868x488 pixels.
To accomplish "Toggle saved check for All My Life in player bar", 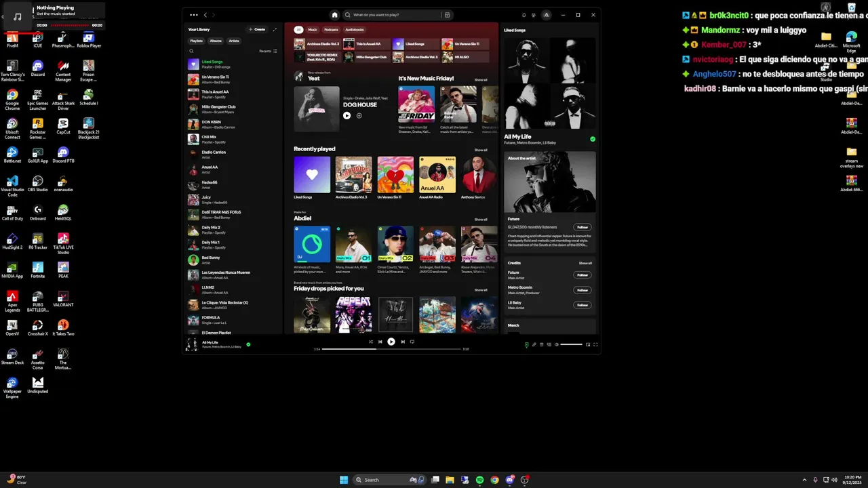I will [x=248, y=344].
